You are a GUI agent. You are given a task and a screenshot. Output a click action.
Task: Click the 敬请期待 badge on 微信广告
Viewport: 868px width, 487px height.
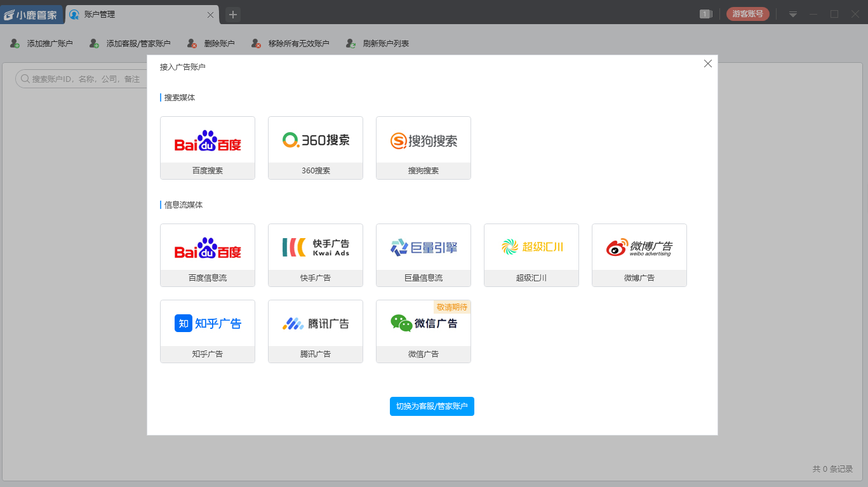452,307
